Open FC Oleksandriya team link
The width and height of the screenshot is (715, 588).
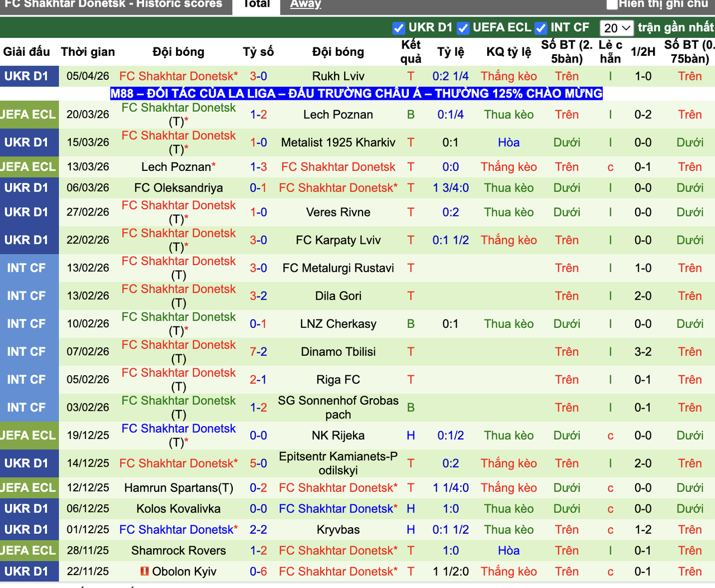click(x=179, y=188)
